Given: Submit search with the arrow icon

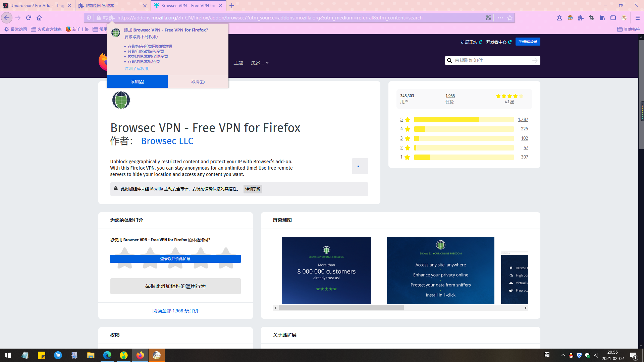Looking at the screenshot, I should click(x=535, y=60).
